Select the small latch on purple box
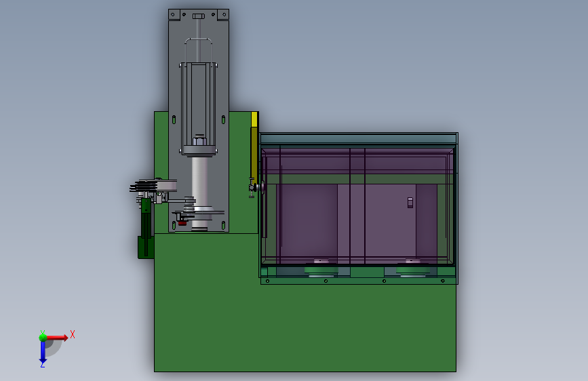Viewport: 588px width, 381px height. point(410,203)
